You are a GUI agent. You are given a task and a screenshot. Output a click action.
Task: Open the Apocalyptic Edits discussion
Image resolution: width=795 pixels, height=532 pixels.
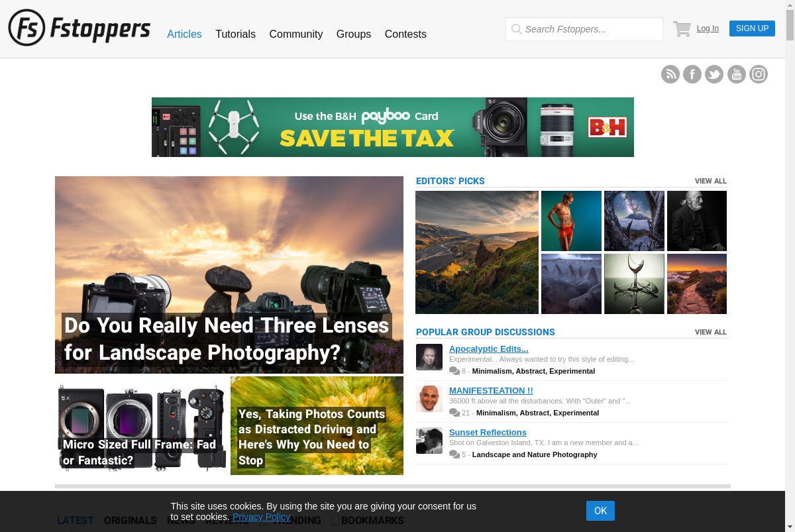(x=489, y=349)
